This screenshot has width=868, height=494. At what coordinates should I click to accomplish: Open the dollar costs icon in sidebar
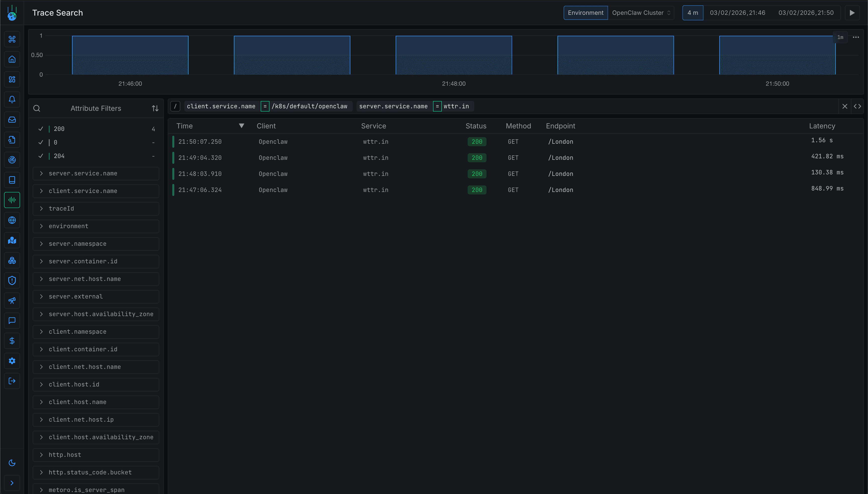(12, 341)
